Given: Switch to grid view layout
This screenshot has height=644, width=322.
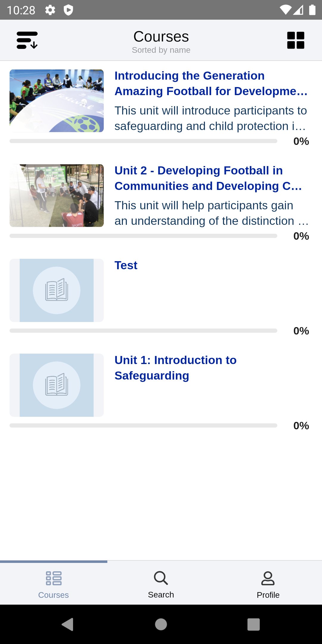Looking at the screenshot, I should click(x=295, y=40).
